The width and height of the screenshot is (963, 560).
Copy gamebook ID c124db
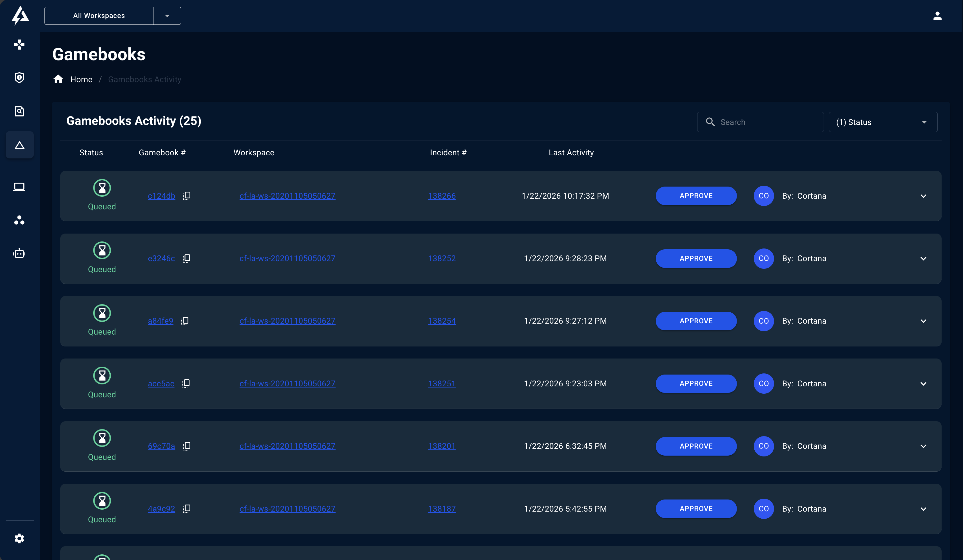186,196
